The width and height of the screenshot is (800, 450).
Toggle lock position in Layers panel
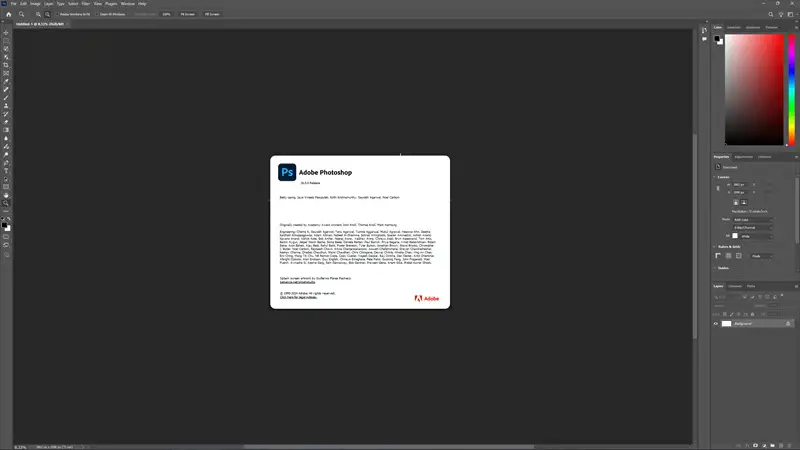coord(738,314)
